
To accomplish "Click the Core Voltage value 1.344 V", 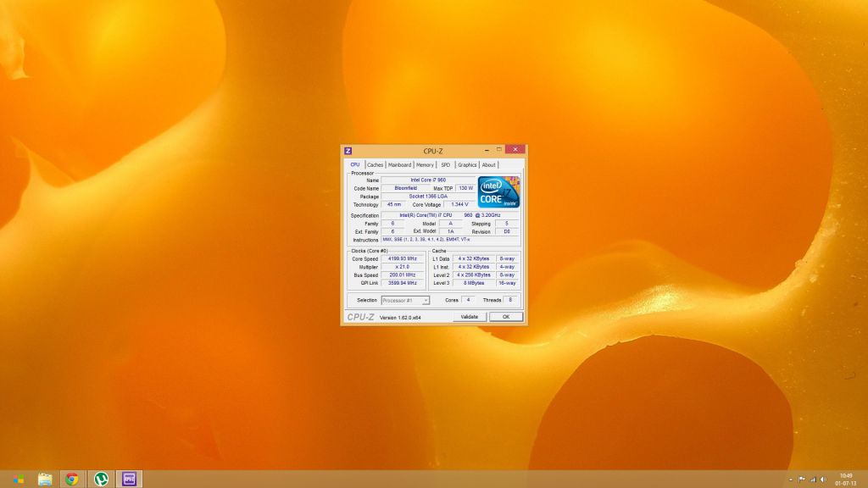I will coord(459,205).
